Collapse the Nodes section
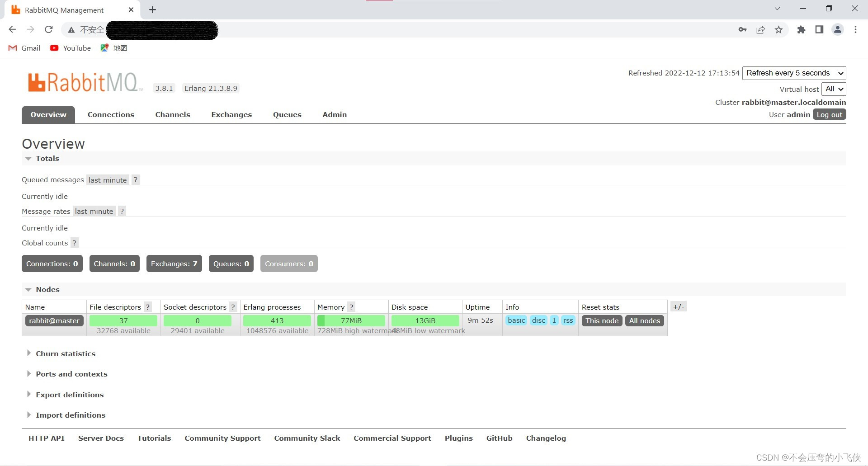 pyautogui.click(x=42, y=289)
